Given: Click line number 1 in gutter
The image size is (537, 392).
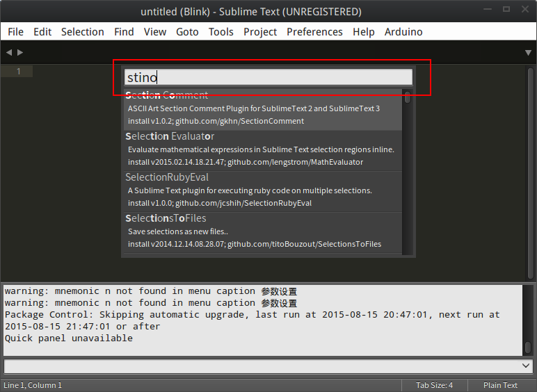Looking at the screenshot, I should pyautogui.click(x=19, y=71).
